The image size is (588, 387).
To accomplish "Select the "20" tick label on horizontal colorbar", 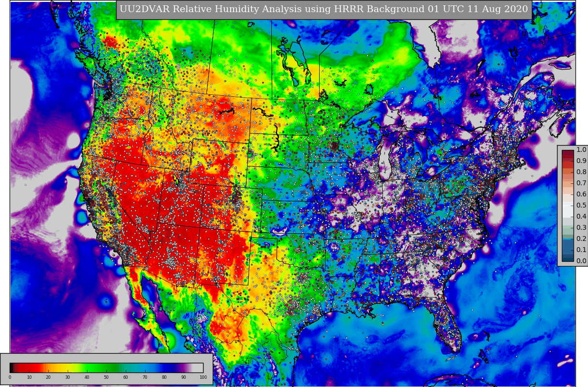I will pos(48,377).
